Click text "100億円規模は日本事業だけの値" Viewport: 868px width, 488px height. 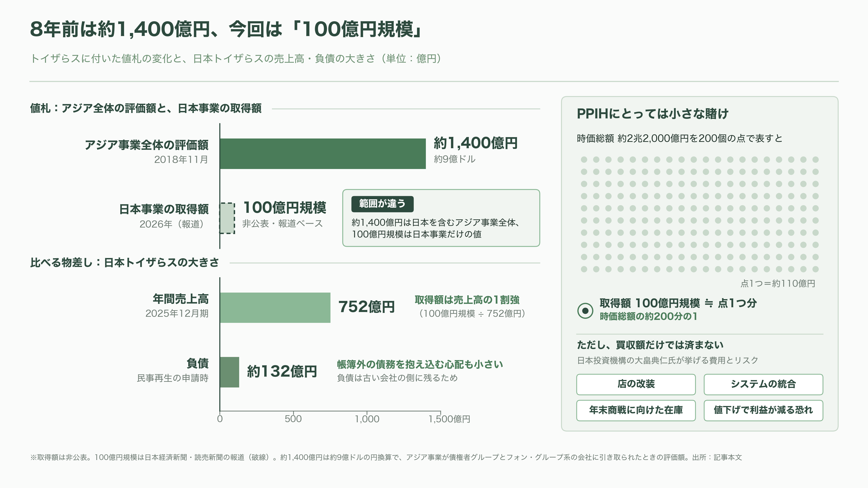coord(417,234)
